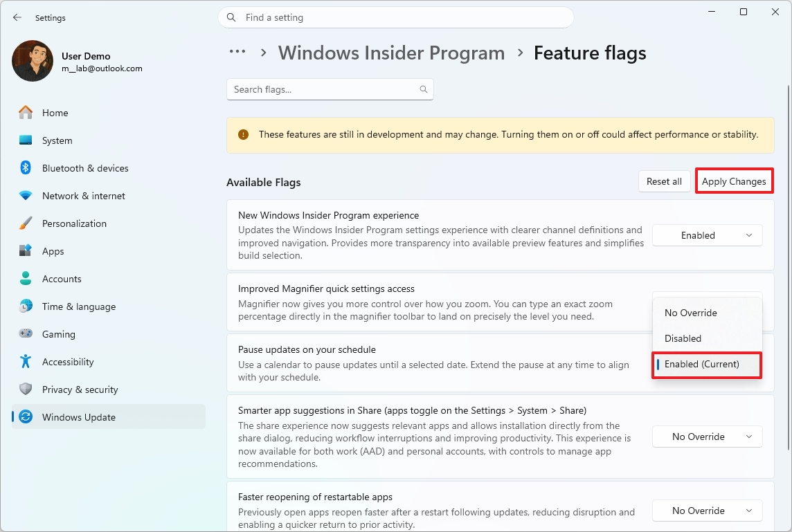Select the Accessibility figure icon
The height and width of the screenshot is (532, 792).
[x=25, y=361]
